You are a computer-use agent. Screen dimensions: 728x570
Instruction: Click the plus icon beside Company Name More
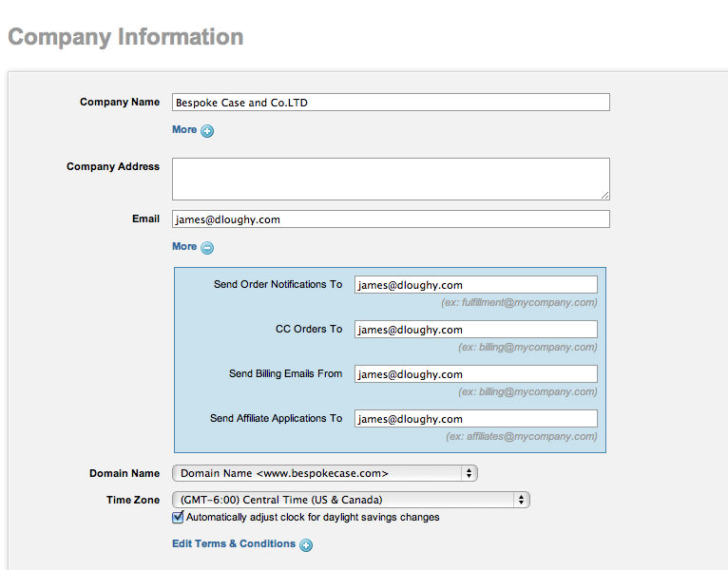(x=207, y=131)
